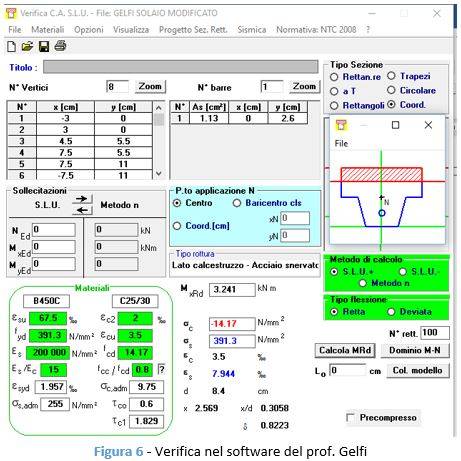Screen dimensions: 461x461
Task: Click the question mark next to fcc/fcd
Action: [x=161, y=369]
